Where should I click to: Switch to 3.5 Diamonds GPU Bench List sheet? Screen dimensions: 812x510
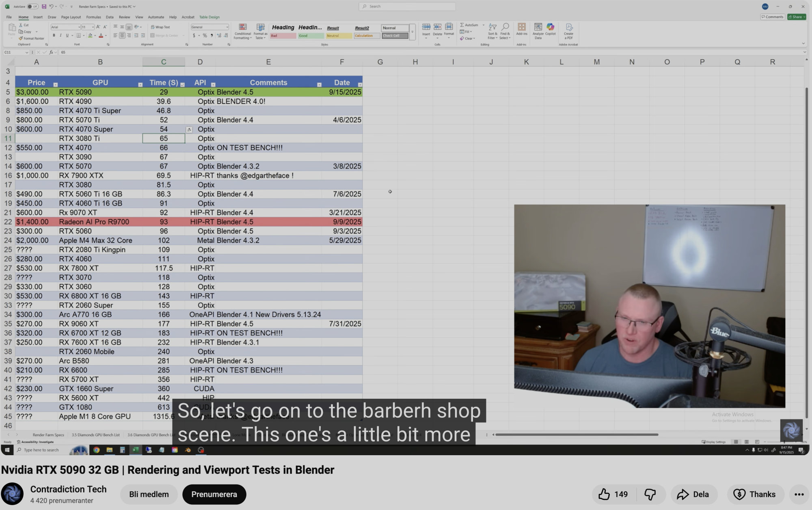pos(95,435)
